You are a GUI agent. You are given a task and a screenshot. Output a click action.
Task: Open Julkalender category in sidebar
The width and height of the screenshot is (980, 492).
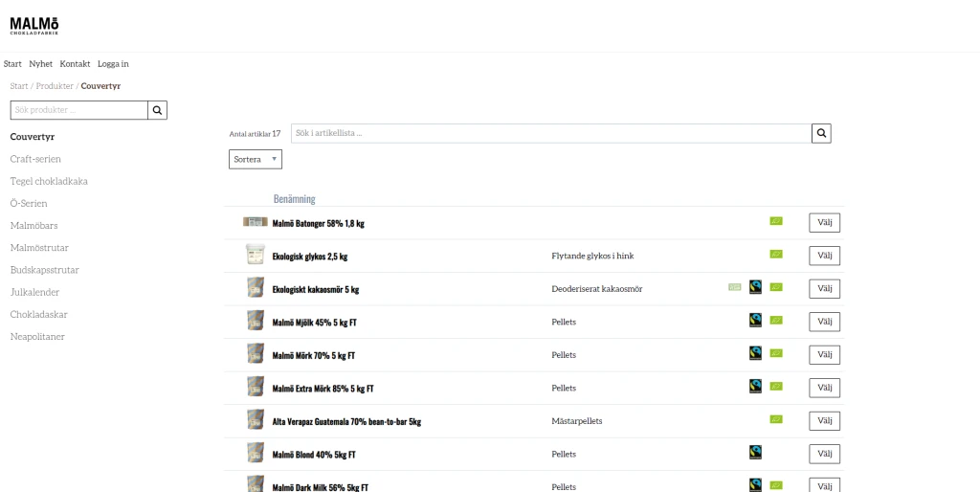(34, 292)
